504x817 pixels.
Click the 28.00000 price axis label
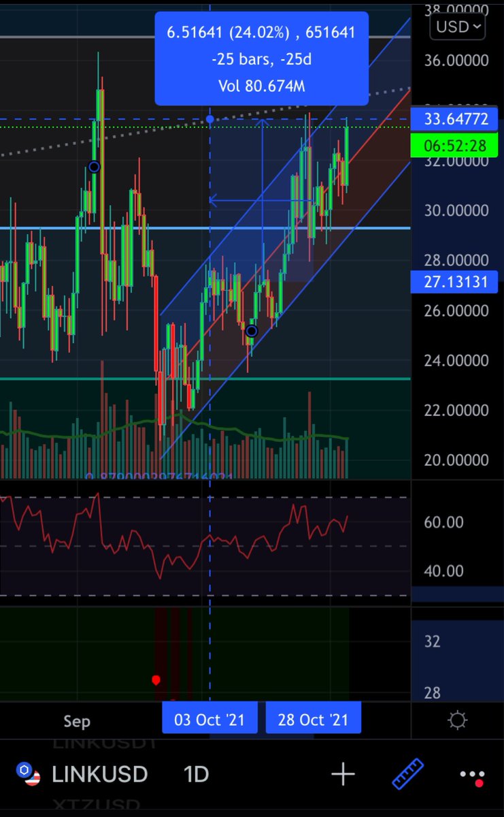pos(456,260)
